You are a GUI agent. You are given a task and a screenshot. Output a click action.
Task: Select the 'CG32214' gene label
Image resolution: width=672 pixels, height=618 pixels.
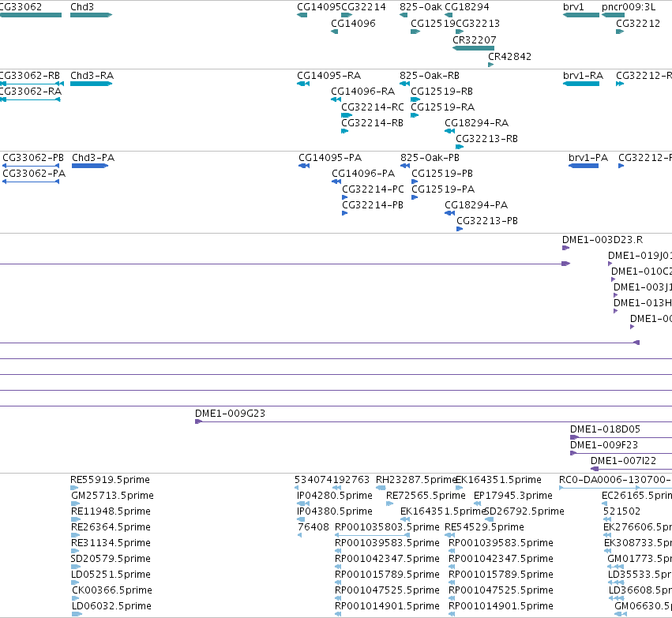click(x=363, y=7)
